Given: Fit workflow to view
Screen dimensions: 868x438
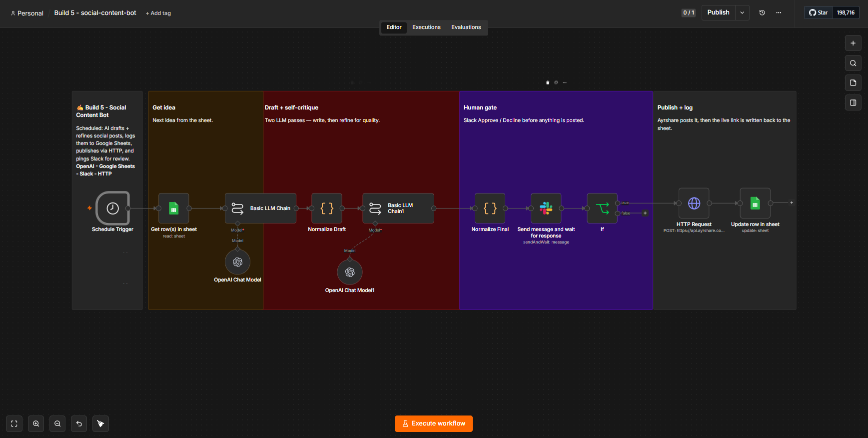Looking at the screenshot, I should click(14, 423).
